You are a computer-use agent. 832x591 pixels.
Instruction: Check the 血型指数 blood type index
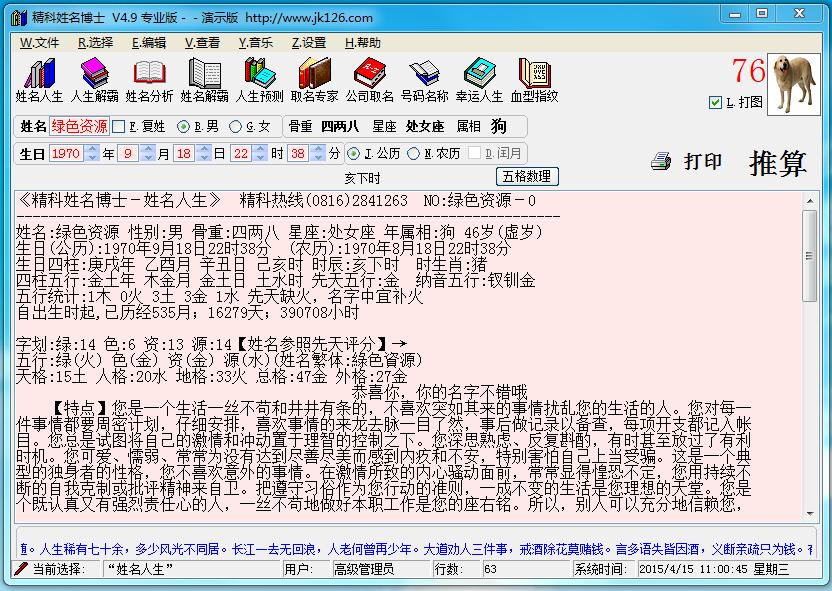[x=533, y=79]
